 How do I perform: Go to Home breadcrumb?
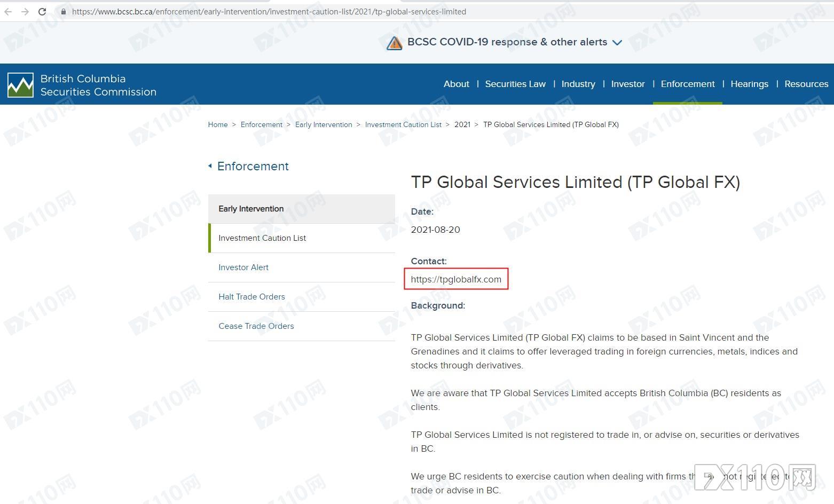(218, 124)
